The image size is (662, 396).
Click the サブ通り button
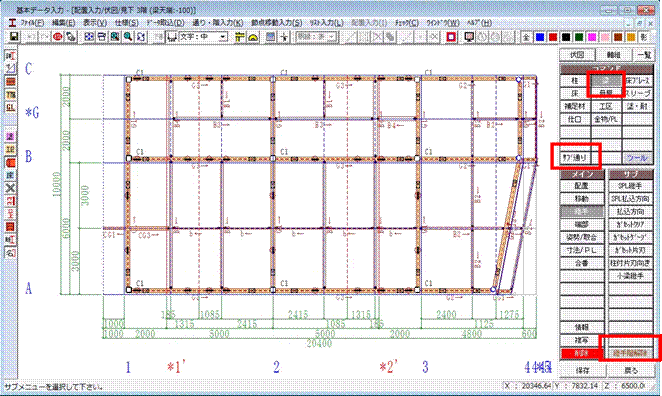click(575, 158)
